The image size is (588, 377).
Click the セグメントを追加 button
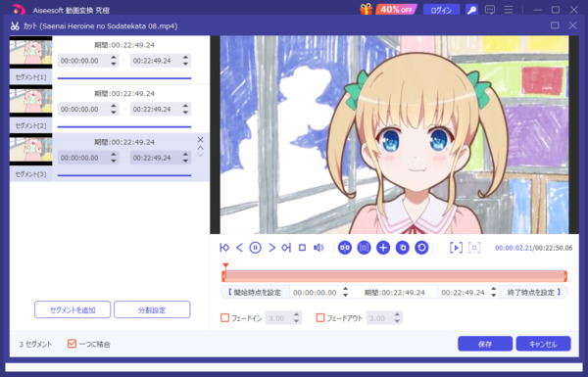(x=73, y=309)
